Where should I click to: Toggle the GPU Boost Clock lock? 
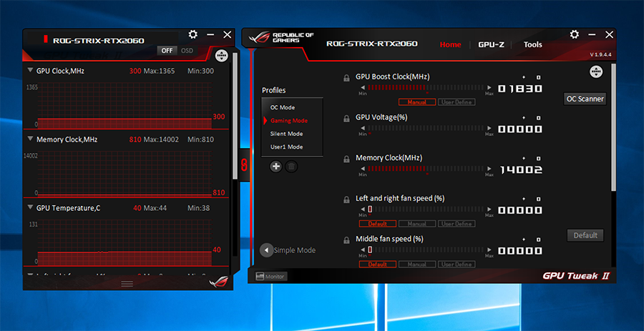point(346,78)
